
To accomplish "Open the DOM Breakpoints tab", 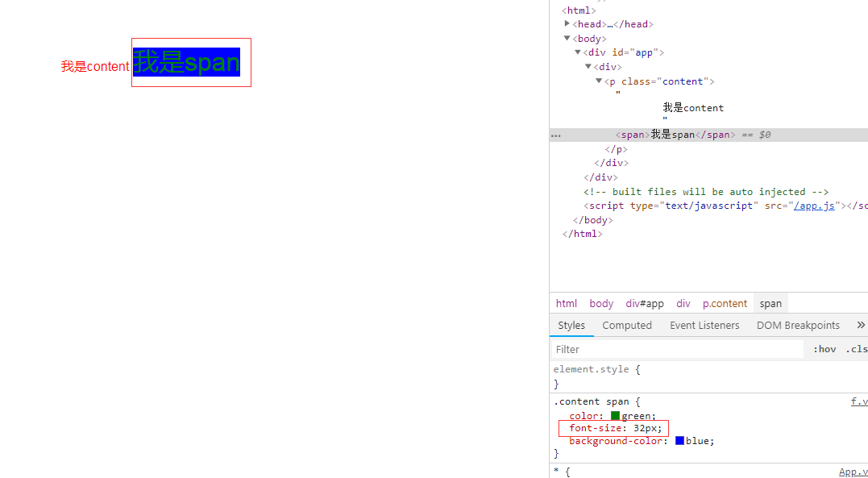I will pyautogui.click(x=798, y=325).
